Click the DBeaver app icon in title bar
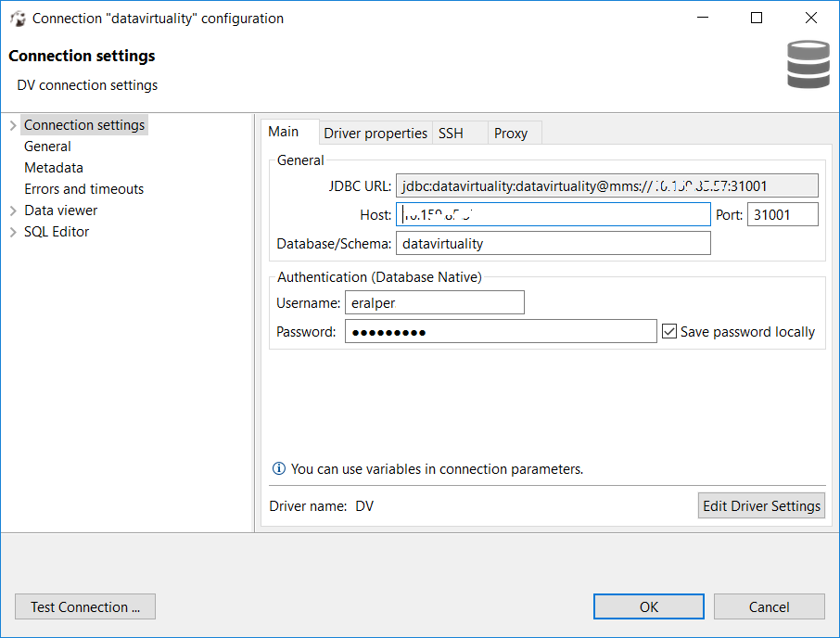840x638 pixels. coord(18,19)
